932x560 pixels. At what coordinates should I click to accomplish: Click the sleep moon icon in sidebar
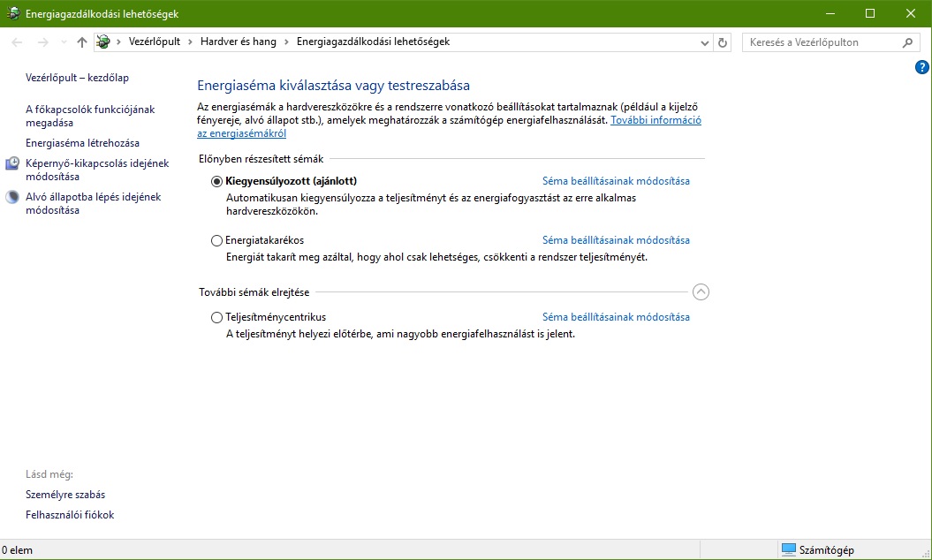[12, 197]
